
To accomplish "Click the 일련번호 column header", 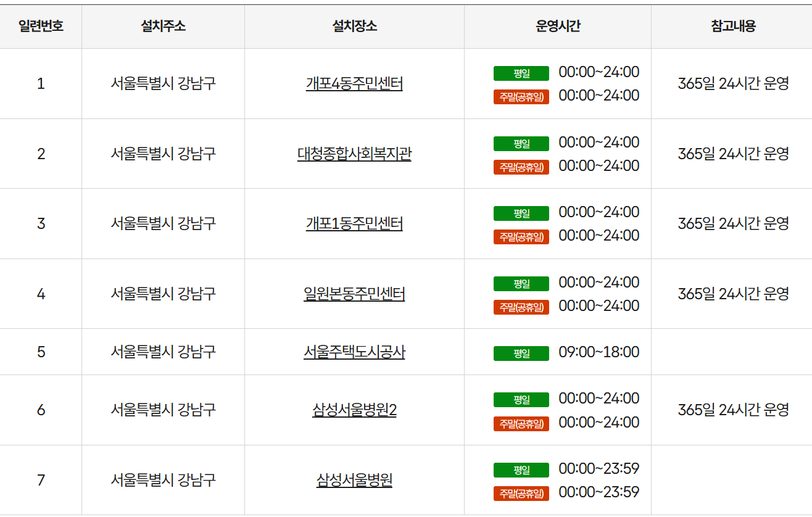I will pyautogui.click(x=41, y=26).
